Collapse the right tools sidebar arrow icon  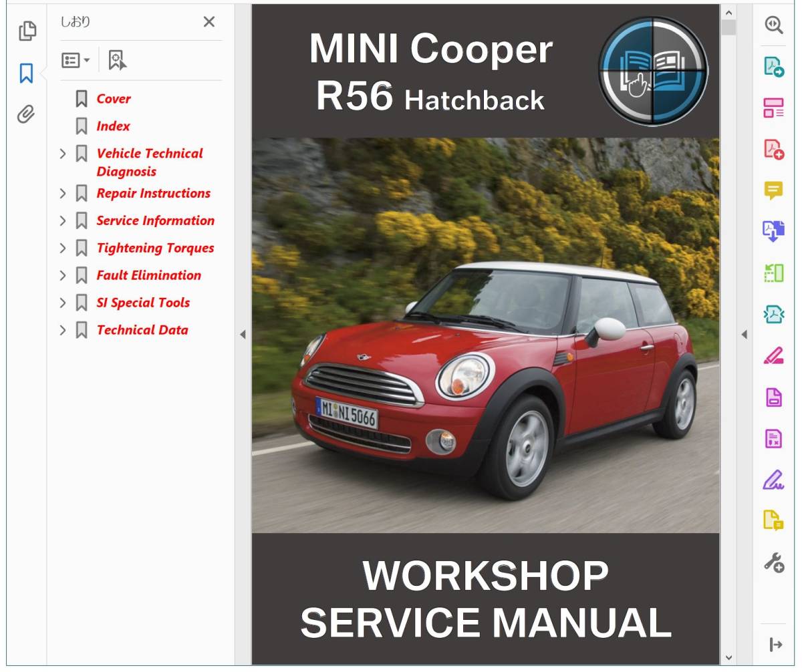point(775,645)
